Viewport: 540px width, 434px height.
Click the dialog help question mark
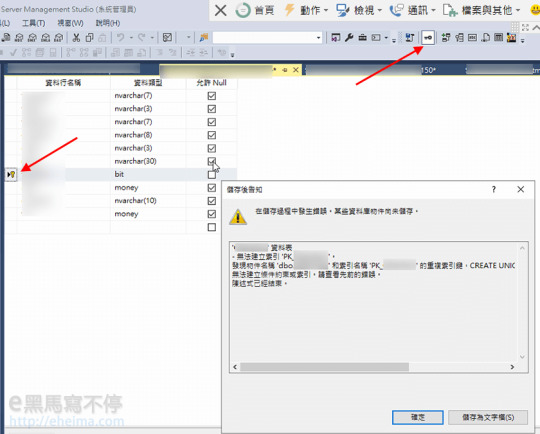494,189
